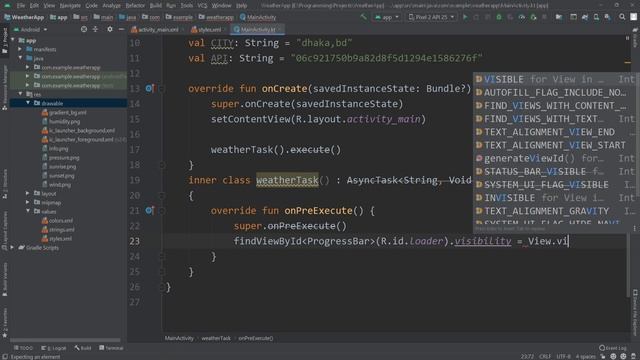The width and height of the screenshot is (640, 360).
Task: Open the VCS menu
Action: pos(202,6)
